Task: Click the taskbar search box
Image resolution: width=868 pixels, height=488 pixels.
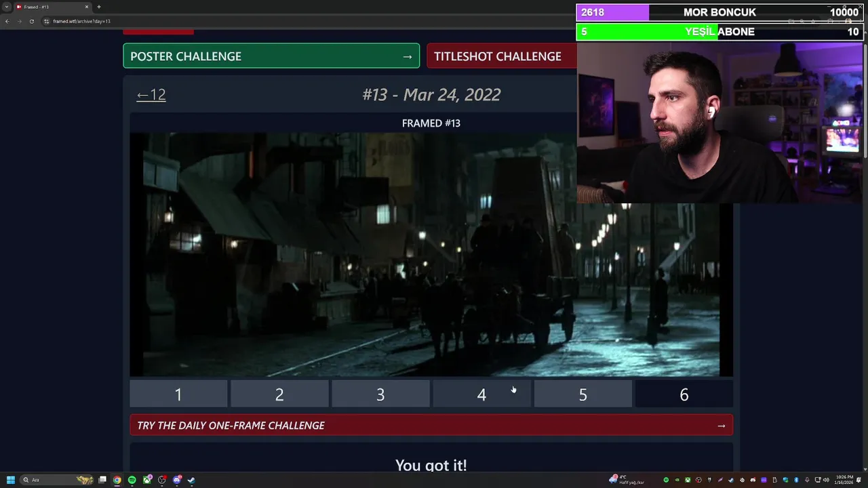Action: coord(57,480)
